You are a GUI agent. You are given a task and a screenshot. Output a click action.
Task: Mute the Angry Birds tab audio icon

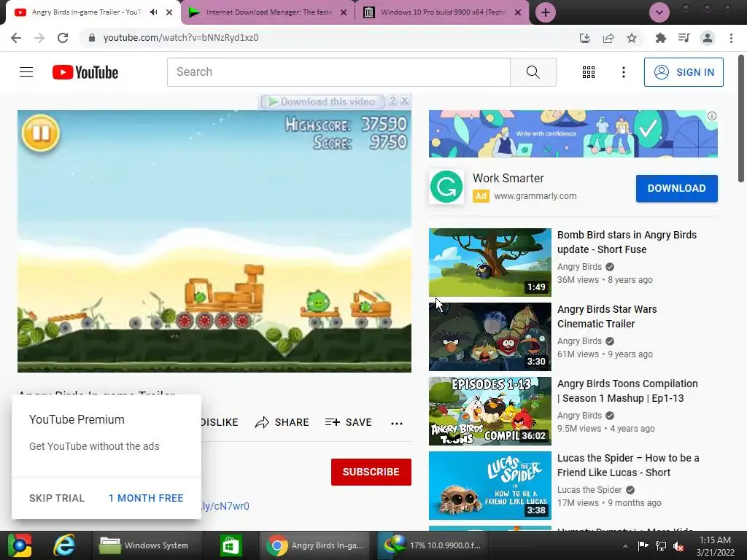[x=153, y=12]
